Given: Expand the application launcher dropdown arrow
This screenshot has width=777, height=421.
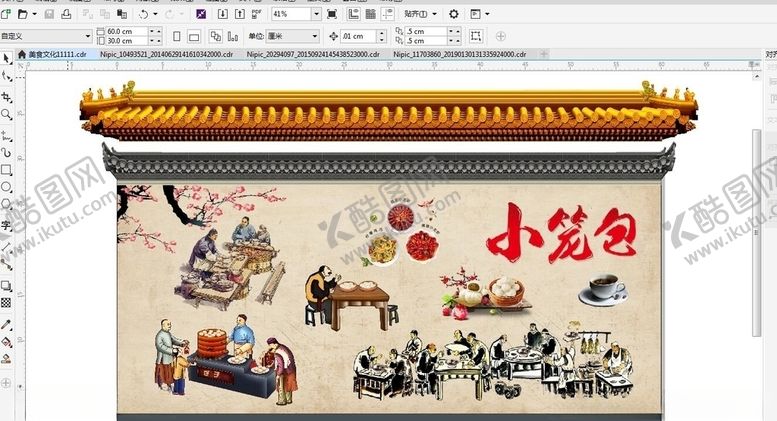Looking at the screenshot, I should coord(487,14).
